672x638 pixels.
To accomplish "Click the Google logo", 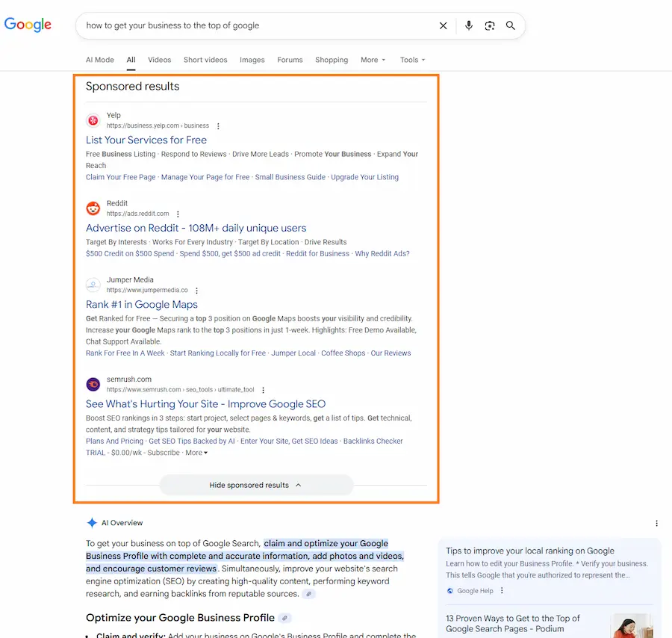I will [x=27, y=25].
